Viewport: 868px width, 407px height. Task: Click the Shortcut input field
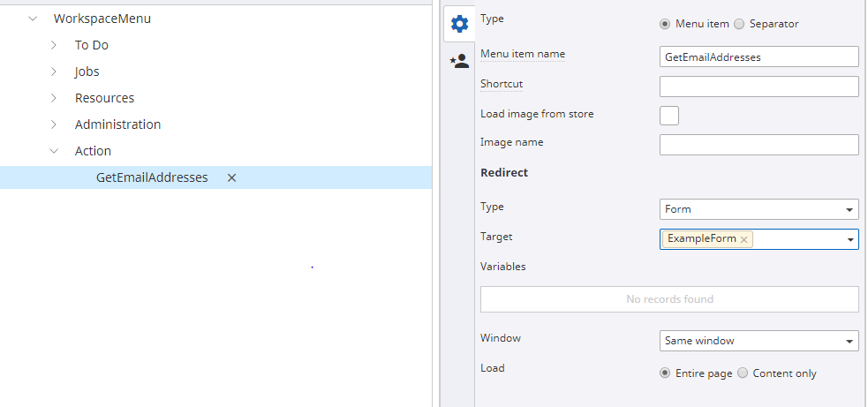click(759, 87)
